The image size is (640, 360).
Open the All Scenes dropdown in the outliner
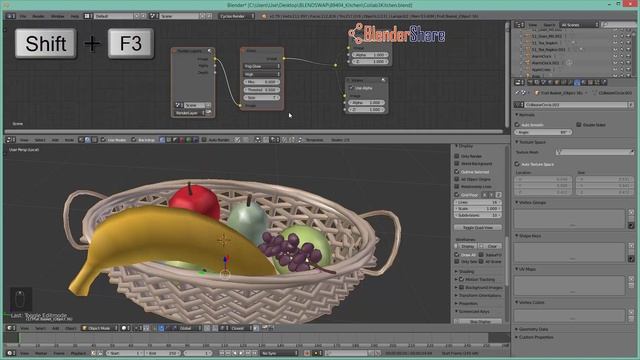tap(580, 25)
